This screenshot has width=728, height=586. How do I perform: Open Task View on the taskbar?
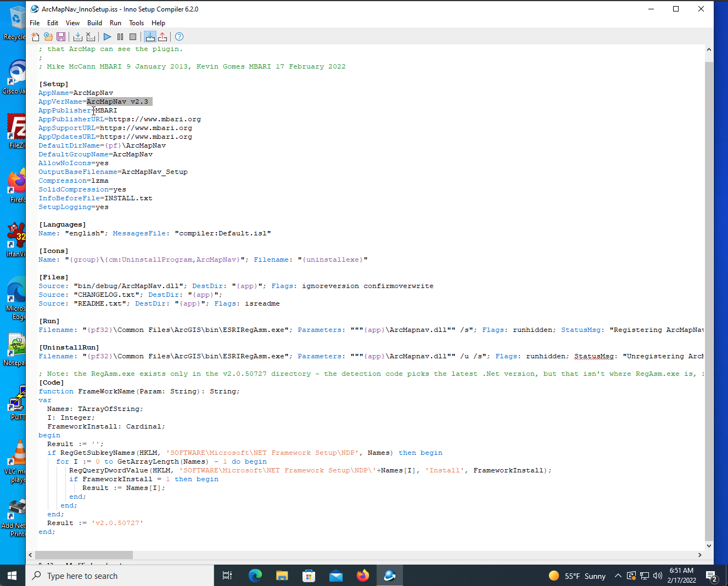pos(227,576)
